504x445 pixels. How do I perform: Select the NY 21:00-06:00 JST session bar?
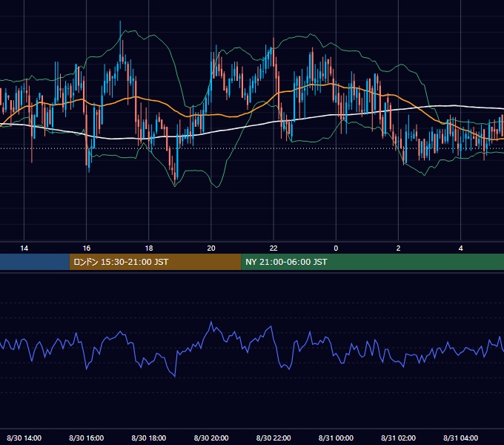click(373, 262)
